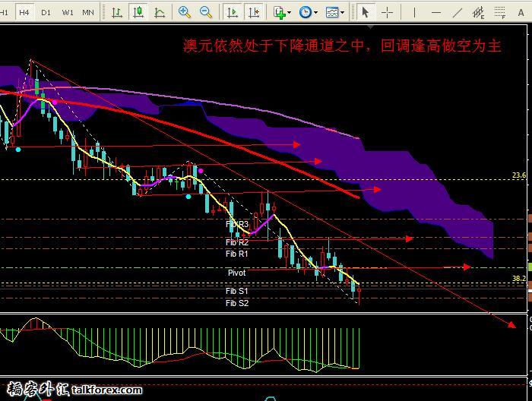Toggle the H4 timeframe button
This screenshot has width=532, height=401.
tap(25, 12)
